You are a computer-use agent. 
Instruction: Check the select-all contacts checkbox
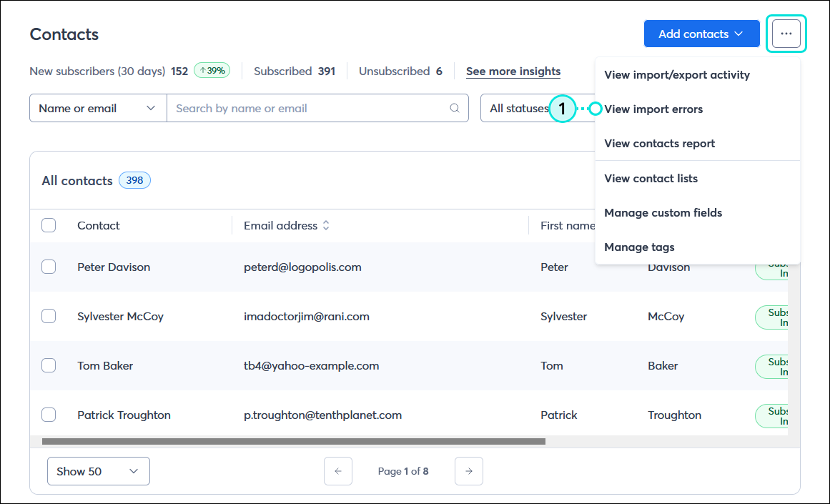[x=49, y=224]
